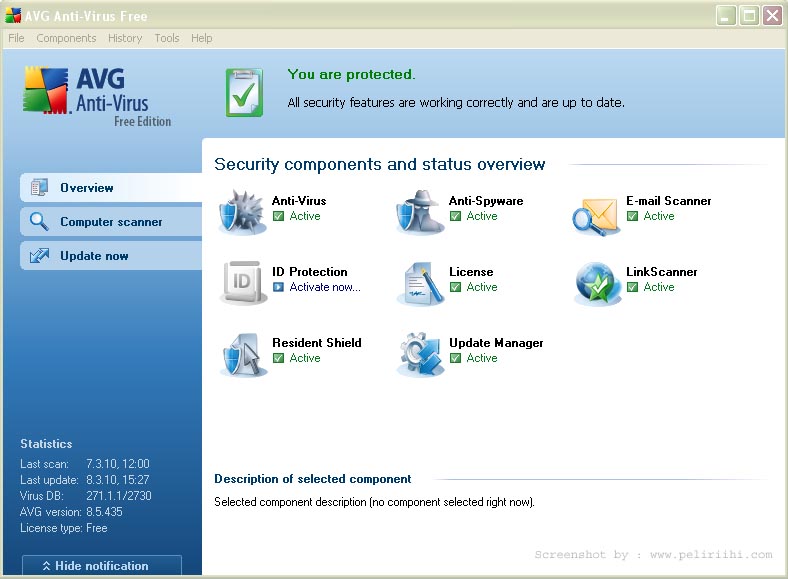
Task: Open the Anti-Virus component icon
Action: point(243,213)
